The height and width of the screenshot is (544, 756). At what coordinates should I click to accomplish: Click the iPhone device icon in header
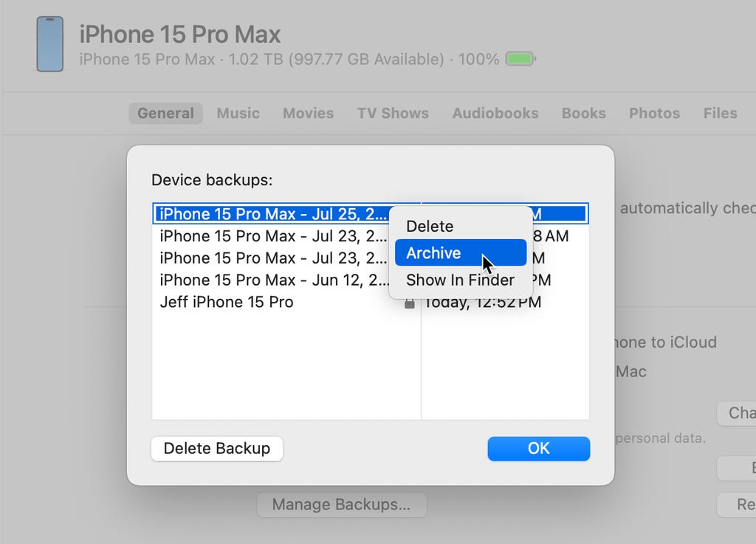pos(49,44)
